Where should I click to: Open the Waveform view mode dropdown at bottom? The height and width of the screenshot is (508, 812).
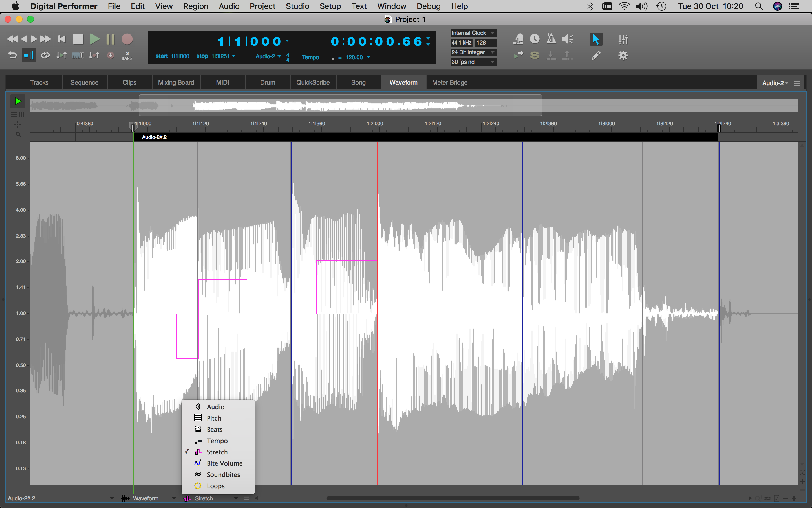click(x=149, y=498)
